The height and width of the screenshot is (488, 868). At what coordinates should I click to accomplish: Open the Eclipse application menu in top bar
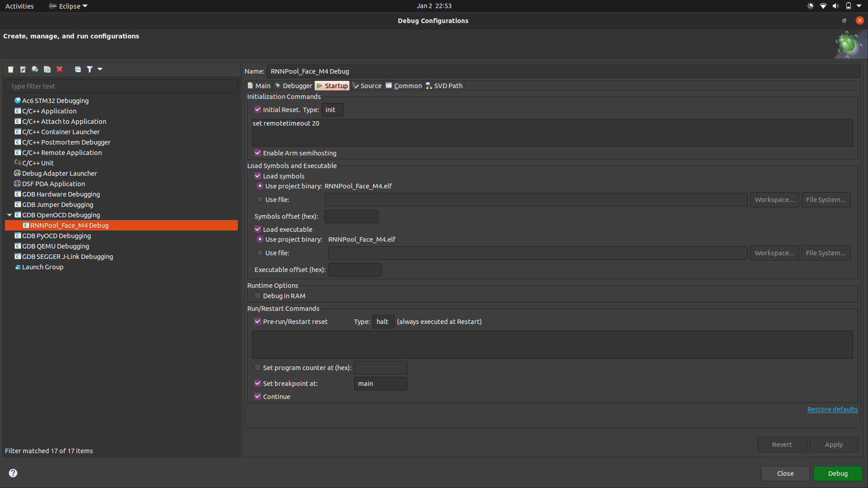click(69, 6)
